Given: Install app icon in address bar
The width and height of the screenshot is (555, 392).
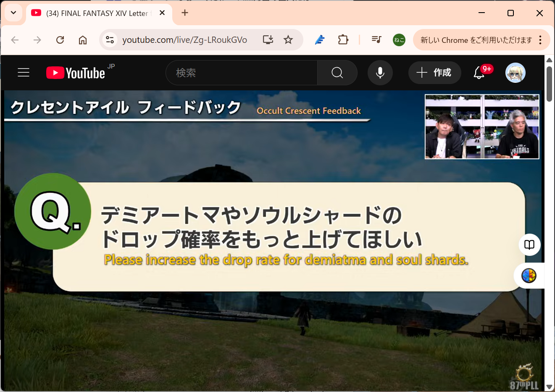Looking at the screenshot, I should pos(268,40).
